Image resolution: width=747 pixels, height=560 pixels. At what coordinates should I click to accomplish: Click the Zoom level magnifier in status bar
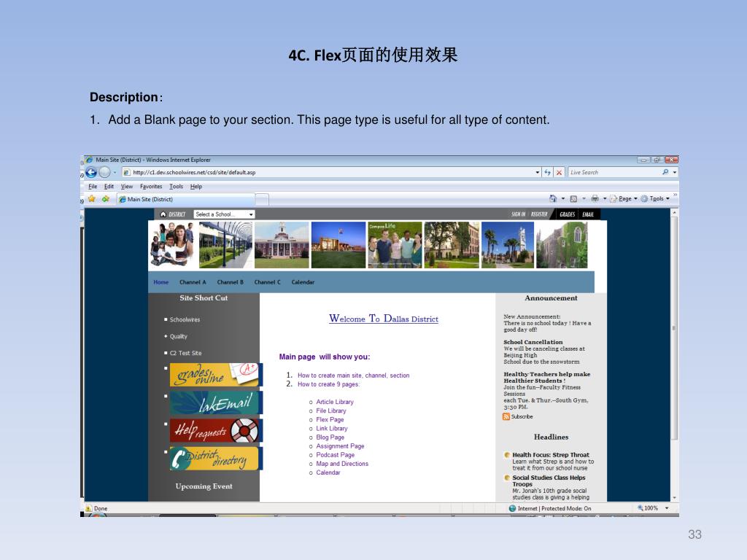640,508
